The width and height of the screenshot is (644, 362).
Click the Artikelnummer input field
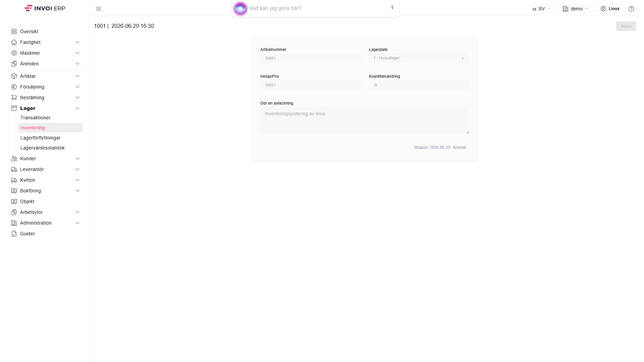[310, 58]
